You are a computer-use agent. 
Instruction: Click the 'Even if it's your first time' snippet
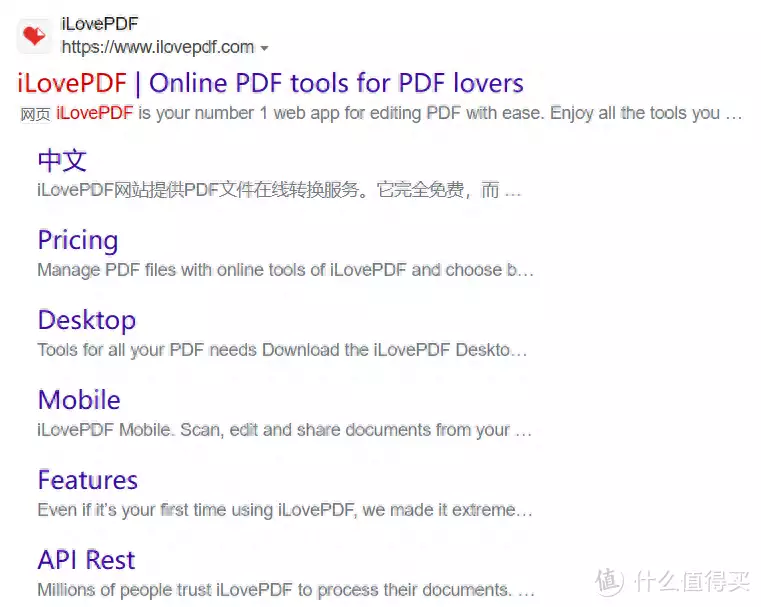(285, 510)
